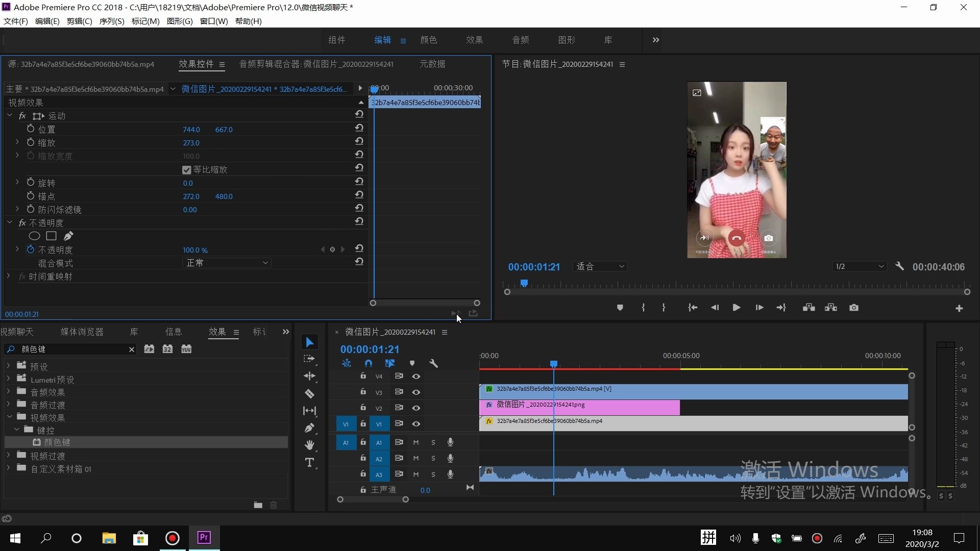The image size is (980, 551).
Task: Open program monitor button editor plus
Action: tap(959, 309)
